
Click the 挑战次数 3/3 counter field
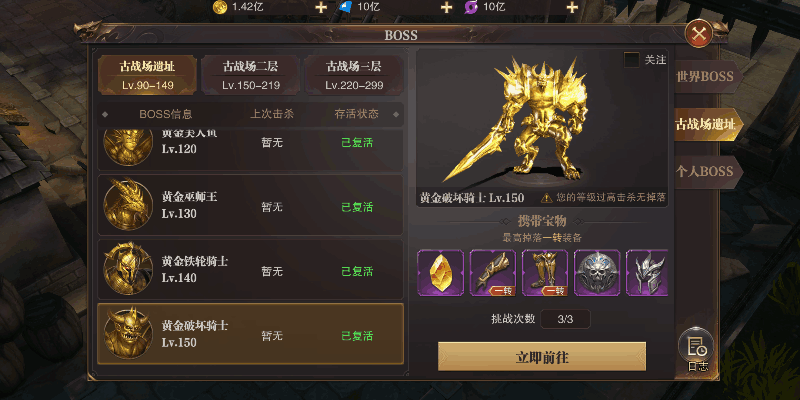click(x=565, y=319)
